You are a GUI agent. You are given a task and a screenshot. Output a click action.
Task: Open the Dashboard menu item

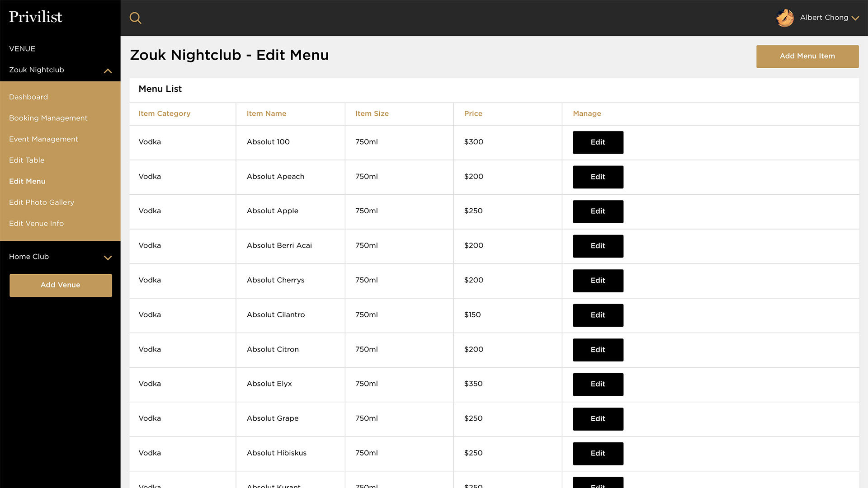click(28, 97)
